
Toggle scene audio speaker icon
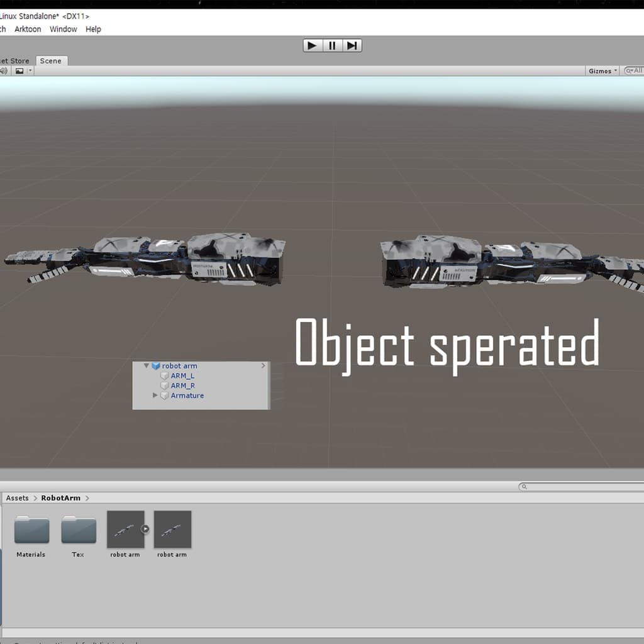click(x=3, y=71)
